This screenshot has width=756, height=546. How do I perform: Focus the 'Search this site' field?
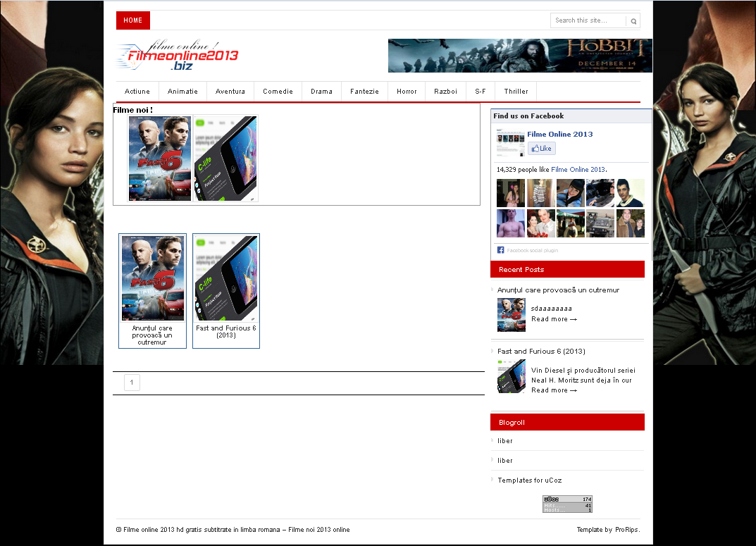pos(588,20)
